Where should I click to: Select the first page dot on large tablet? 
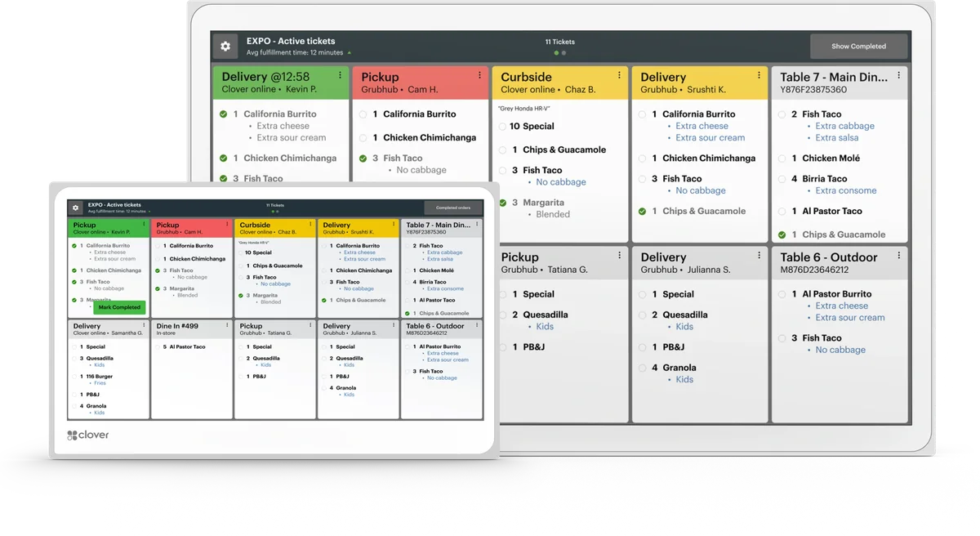tap(557, 53)
